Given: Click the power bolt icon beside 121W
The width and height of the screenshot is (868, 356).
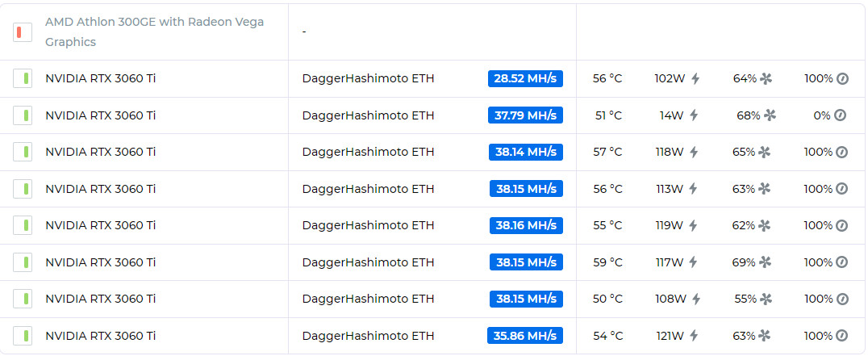Looking at the screenshot, I should point(693,336).
